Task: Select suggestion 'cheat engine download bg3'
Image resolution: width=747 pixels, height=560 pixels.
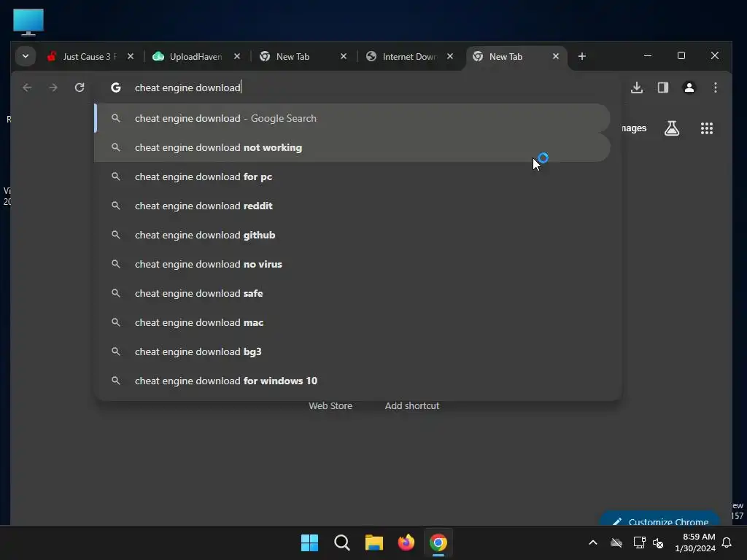Action: pos(352,351)
